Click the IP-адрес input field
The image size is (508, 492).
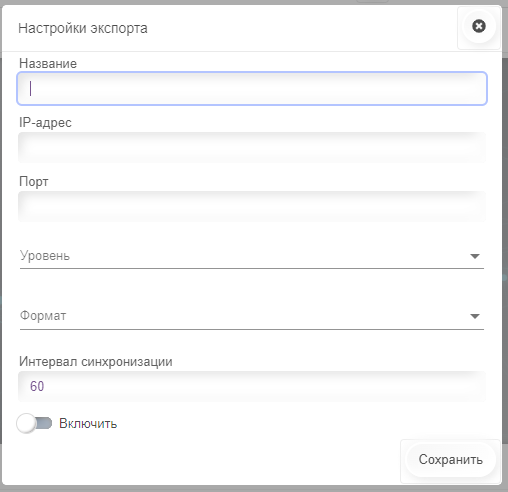252,147
